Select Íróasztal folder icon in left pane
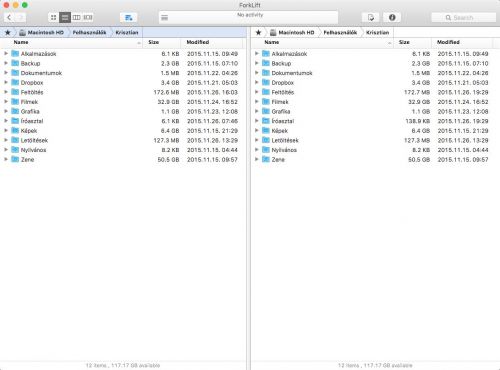Image resolution: width=500 pixels, height=370 pixels. pyautogui.click(x=15, y=121)
